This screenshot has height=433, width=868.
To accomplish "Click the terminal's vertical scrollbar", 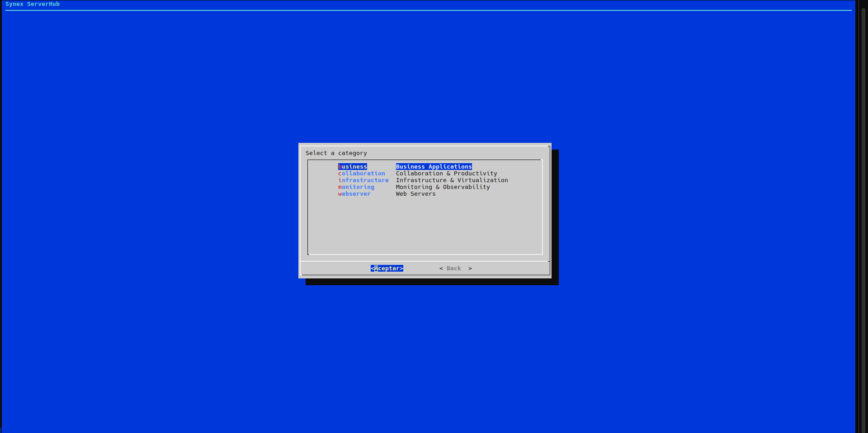I will click(x=863, y=217).
